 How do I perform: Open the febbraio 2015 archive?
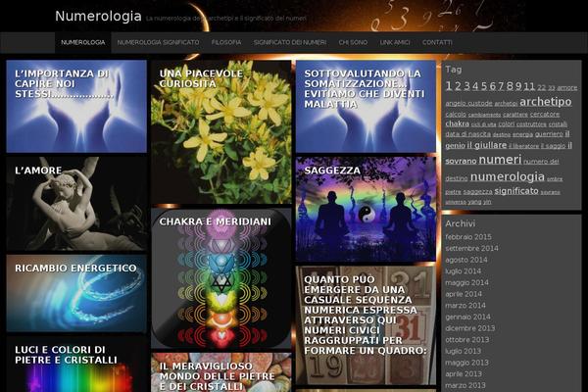[468, 237]
